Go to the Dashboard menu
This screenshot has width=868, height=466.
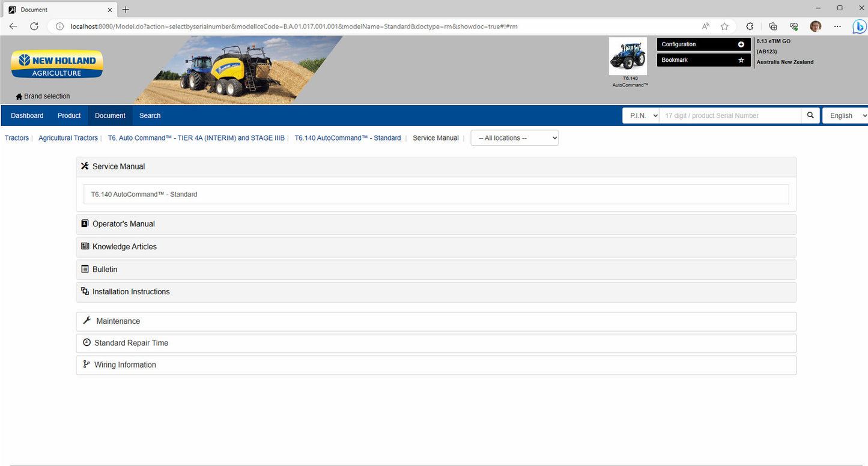pyautogui.click(x=27, y=115)
